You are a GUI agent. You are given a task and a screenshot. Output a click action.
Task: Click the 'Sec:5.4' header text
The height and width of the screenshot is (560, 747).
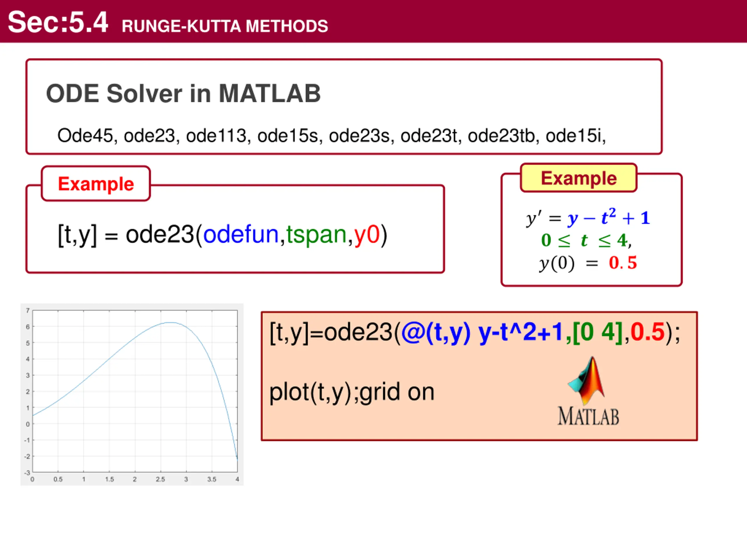[58, 22]
